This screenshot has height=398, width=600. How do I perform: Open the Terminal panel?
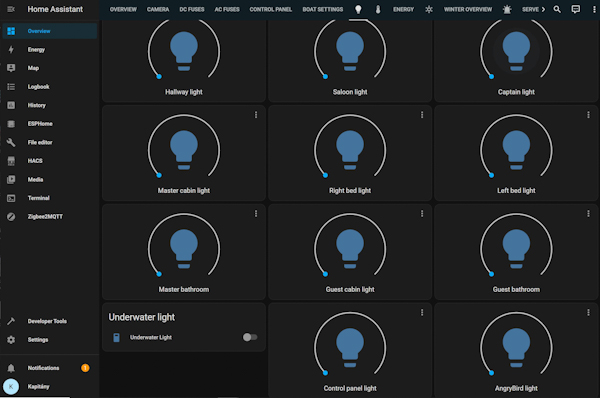50,198
